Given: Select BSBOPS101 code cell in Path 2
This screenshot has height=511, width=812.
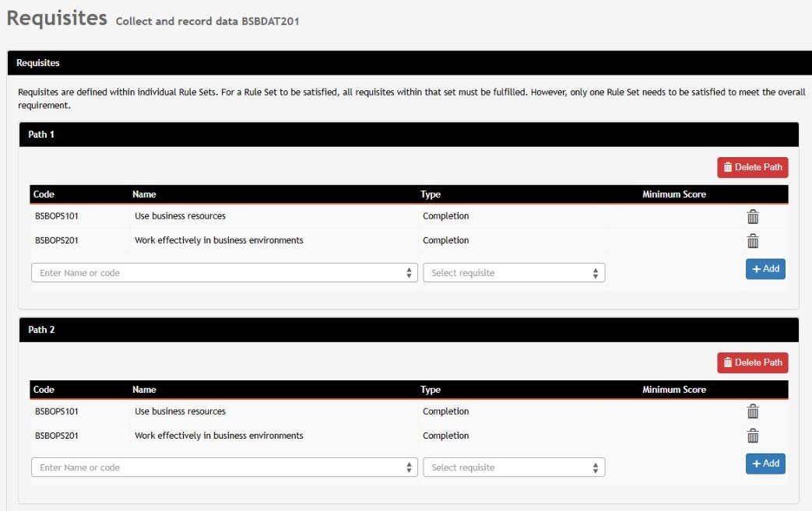Looking at the screenshot, I should (x=57, y=411).
